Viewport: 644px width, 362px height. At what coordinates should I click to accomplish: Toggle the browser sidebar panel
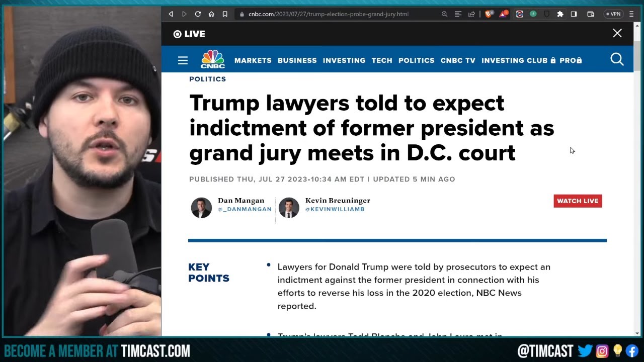click(574, 14)
